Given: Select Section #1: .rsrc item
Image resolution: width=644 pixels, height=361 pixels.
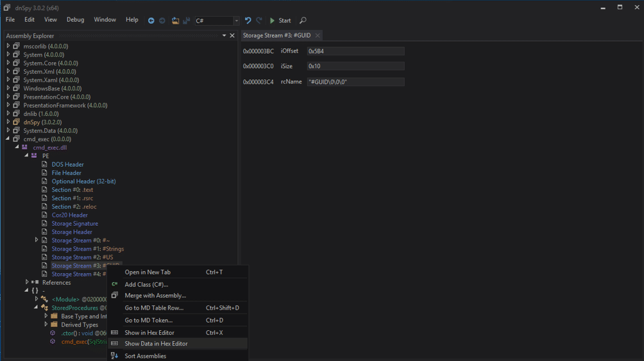Looking at the screenshot, I should click(72, 198).
